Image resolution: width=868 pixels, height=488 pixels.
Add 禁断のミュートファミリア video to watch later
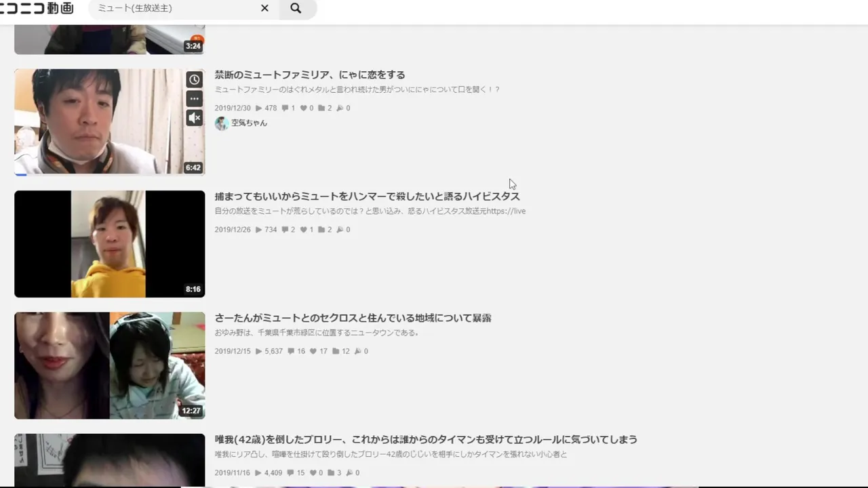click(x=195, y=79)
